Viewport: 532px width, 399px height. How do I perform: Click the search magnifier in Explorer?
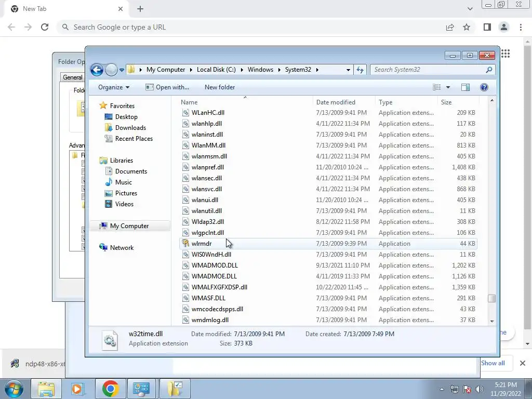[489, 70]
